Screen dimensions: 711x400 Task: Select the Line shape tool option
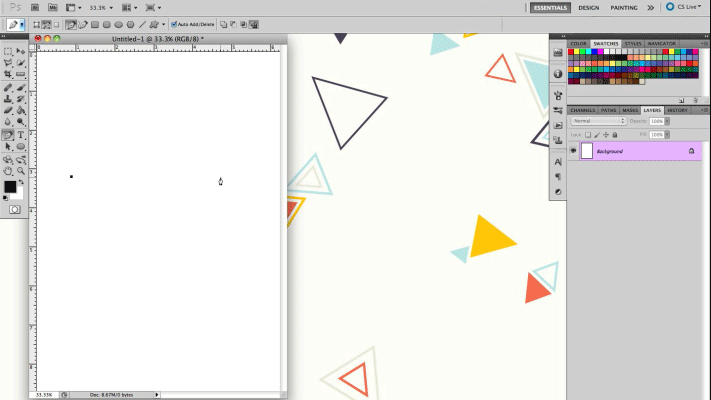pyautogui.click(x=143, y=24)
